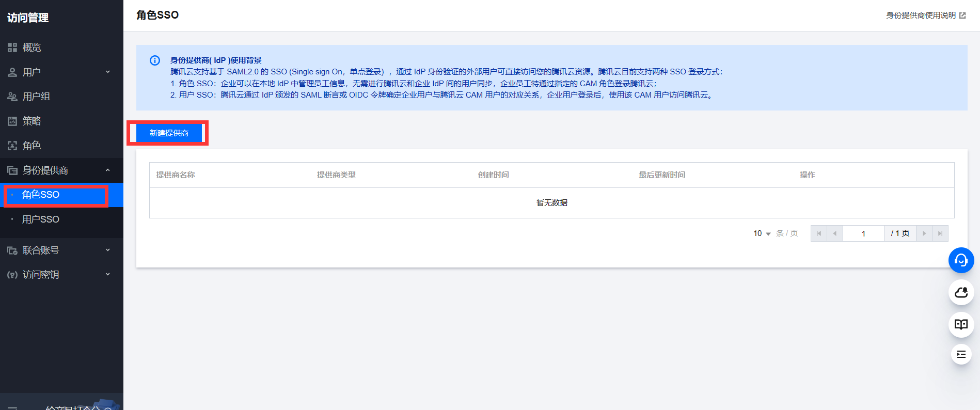
Task: Select 用户SSO in the sidebar
Action: pyautogui.click(x=41, y=219)
